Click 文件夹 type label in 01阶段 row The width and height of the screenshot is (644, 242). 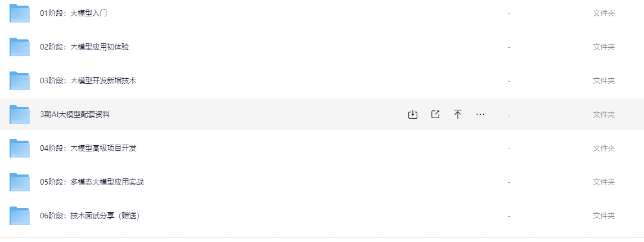tap(604, 13)
